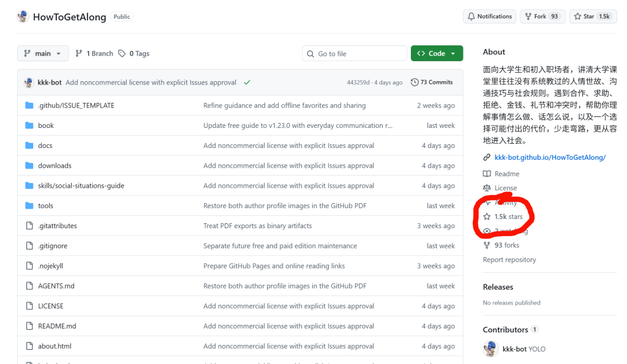This screenshot has height=364, width=627.
Task: Open the commit 'Treat PDF exports as binary artifacts'
Action: (258, 226)
